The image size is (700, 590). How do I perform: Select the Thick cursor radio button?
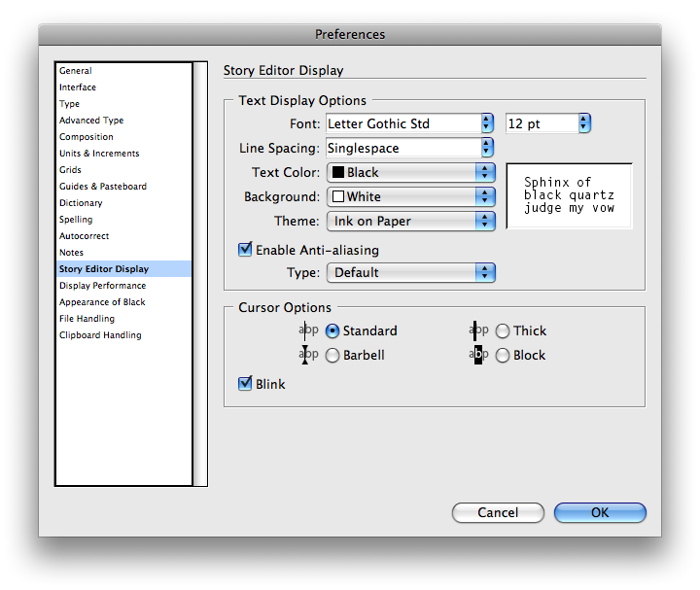tap(503, 330)
